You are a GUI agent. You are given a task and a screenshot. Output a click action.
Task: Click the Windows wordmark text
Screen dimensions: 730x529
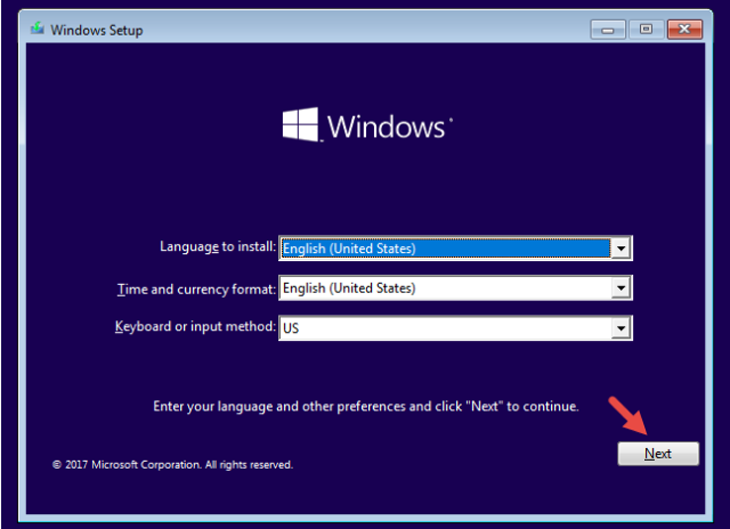[x=386, y=127]
